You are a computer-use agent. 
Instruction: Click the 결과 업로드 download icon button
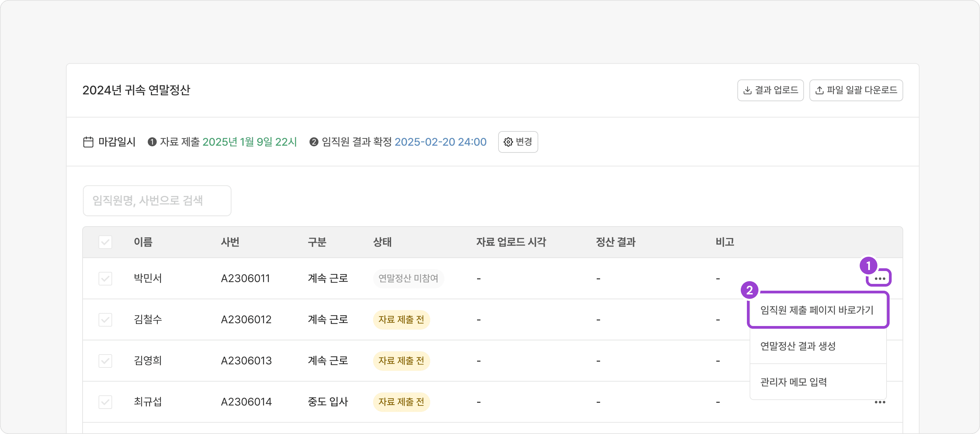coord(770,90)
